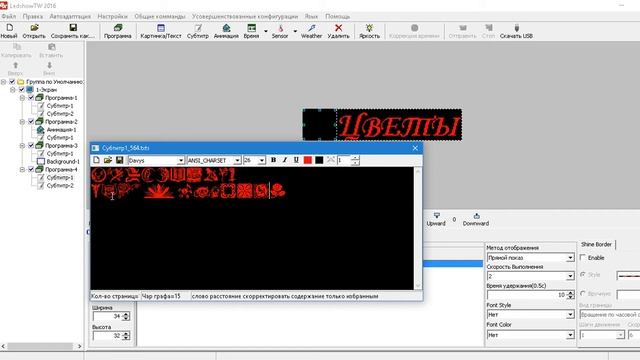The image size is (640, 360).
Task: Open the ANSI_CHARSET dropdown
Action: click(237, 160)
